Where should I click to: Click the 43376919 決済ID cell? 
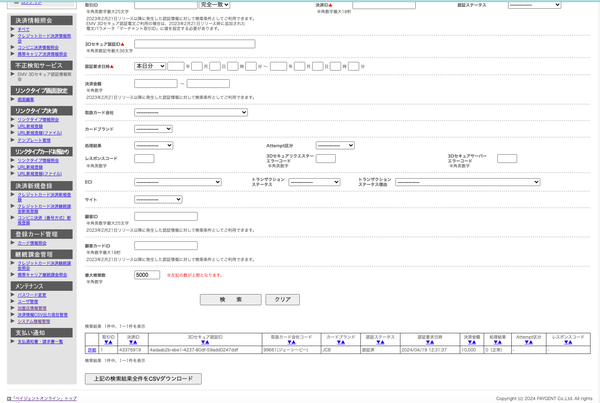coord(132,350)
